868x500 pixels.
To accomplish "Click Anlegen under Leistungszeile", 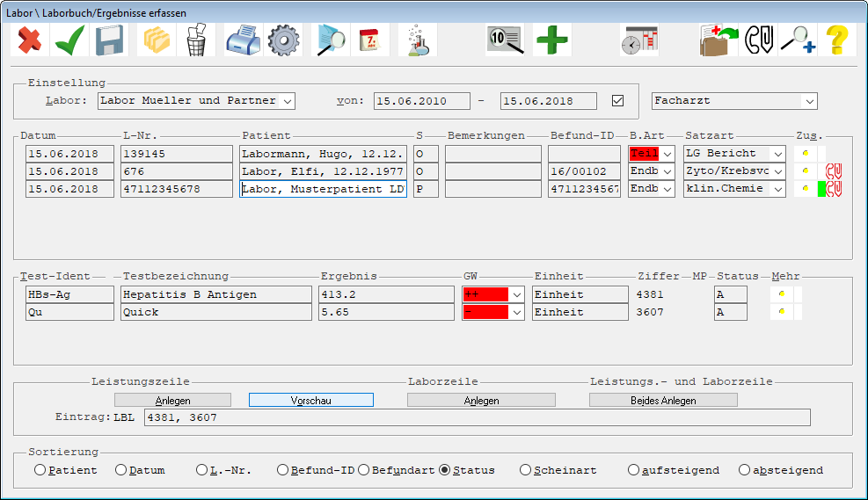I will [x=172, y=400].
